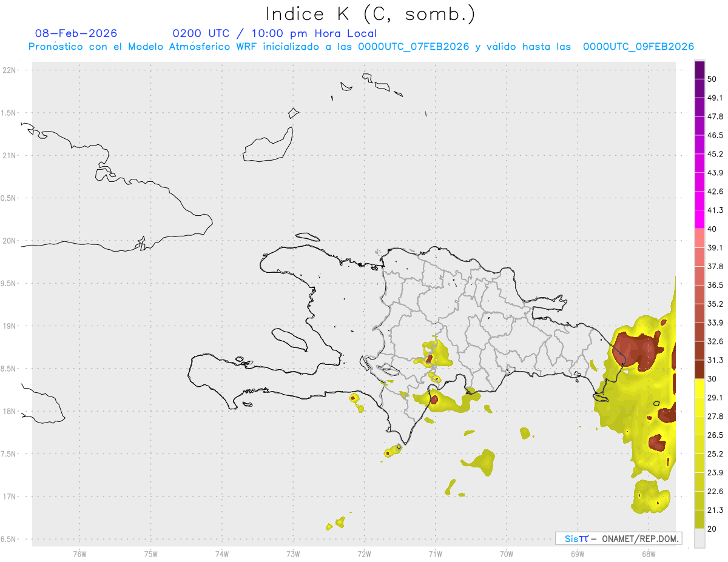
Task: Select the date '08-Feb-2026'
Action: pos(76,33)
